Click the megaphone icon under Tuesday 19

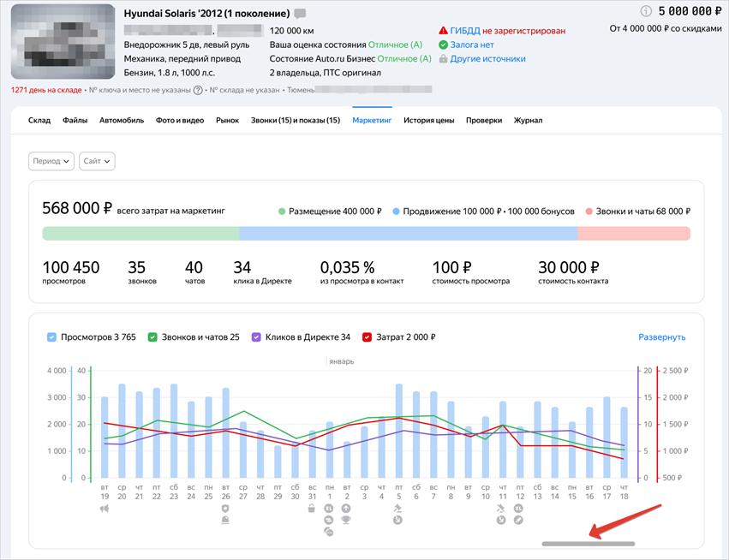(x=105, y=509)
